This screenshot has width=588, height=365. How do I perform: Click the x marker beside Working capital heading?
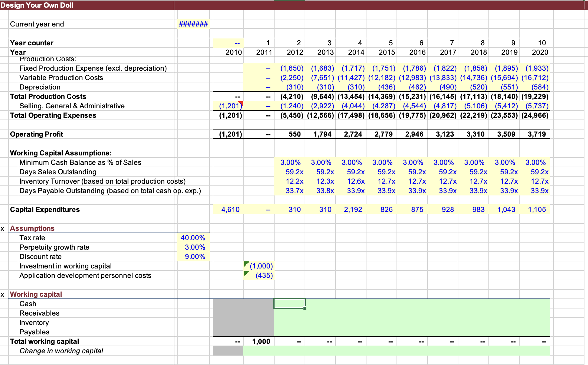[3, 295]
